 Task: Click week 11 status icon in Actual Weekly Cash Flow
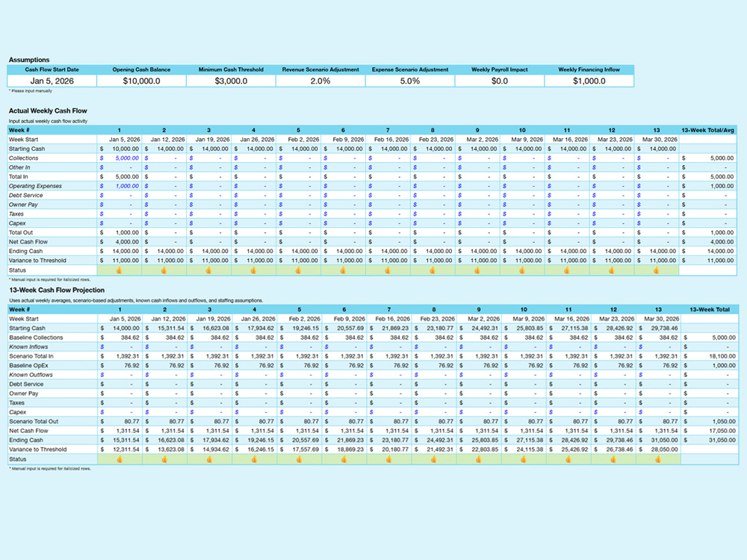point(567,270)
